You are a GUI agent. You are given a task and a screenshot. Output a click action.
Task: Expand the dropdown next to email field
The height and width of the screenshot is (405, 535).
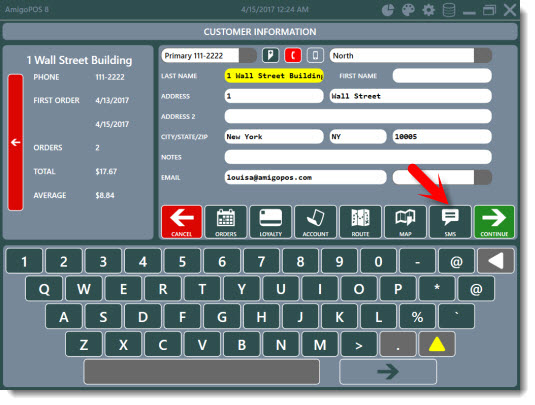coord(483,177)
